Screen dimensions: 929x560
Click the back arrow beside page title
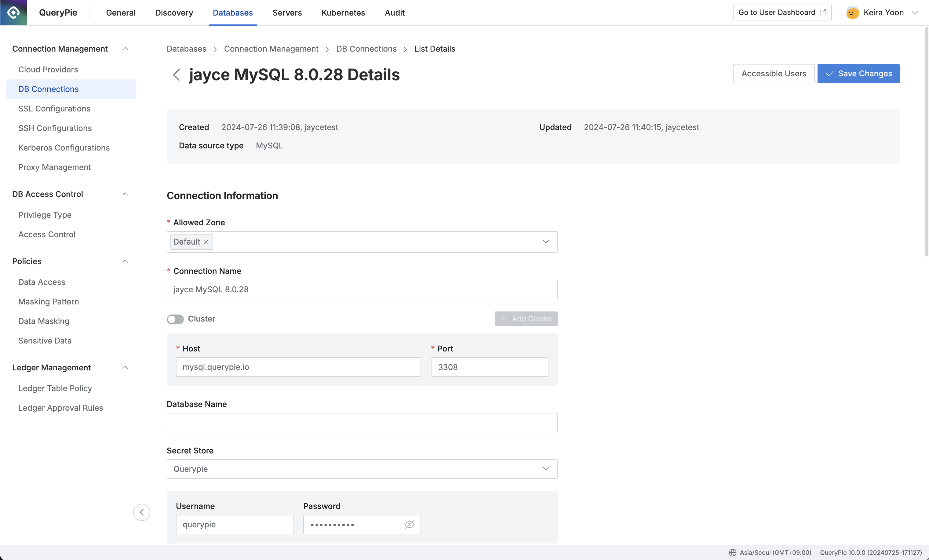(176, 75)
